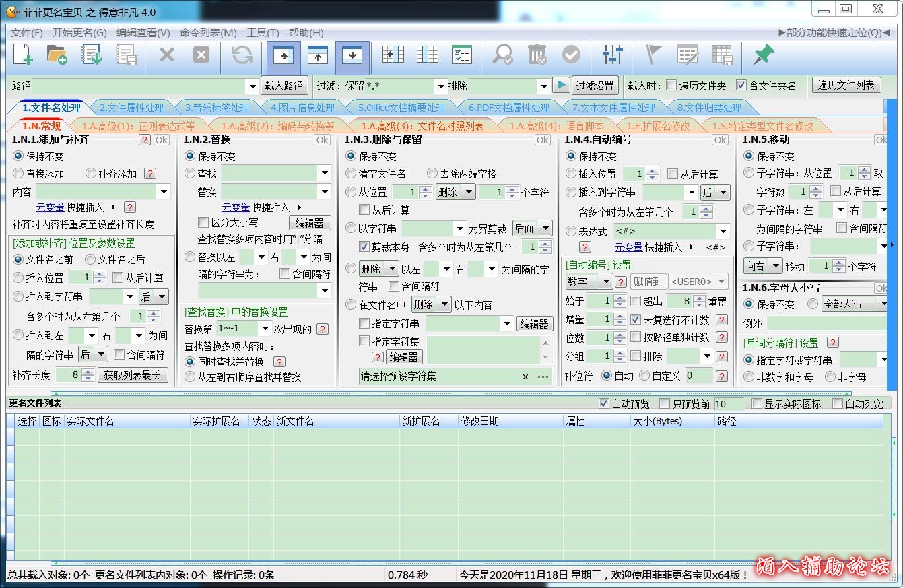Click the add new file icon
This screenshot has height=588, width=903.
[x=23, y=55]
